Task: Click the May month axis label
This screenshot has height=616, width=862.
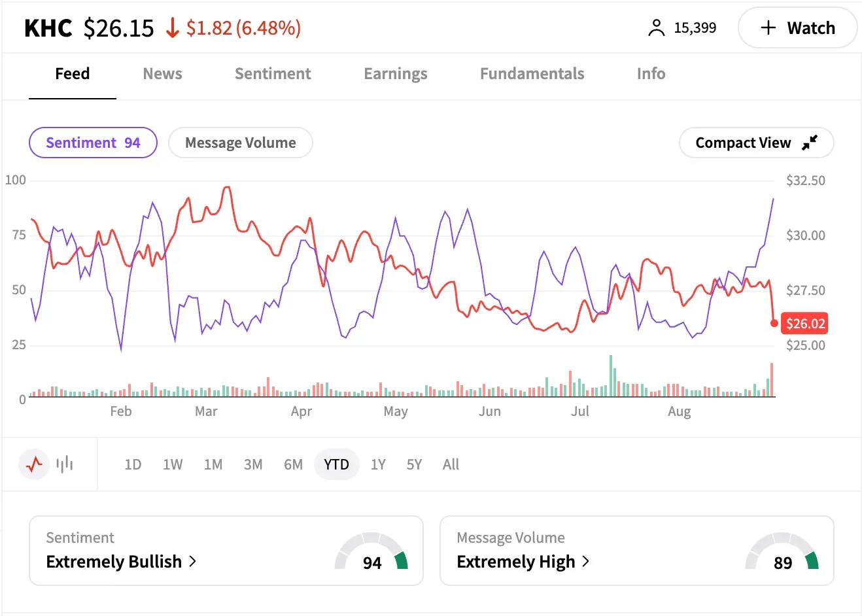Action: click(x=396, y=411)
